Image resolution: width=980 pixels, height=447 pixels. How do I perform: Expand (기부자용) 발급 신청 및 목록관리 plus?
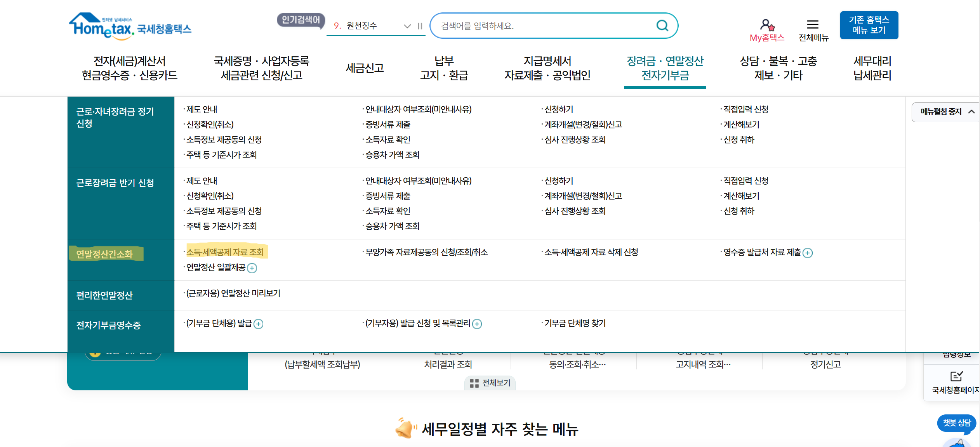(x=477, y=324)
